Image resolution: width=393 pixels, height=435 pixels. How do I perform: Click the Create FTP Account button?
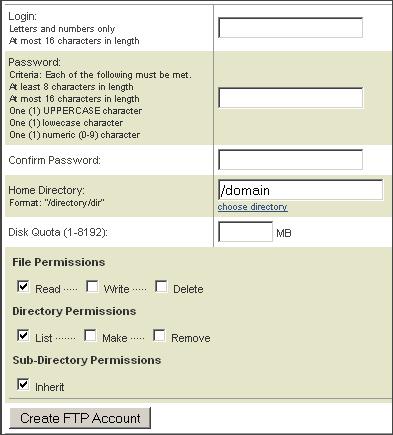[80, 418]
